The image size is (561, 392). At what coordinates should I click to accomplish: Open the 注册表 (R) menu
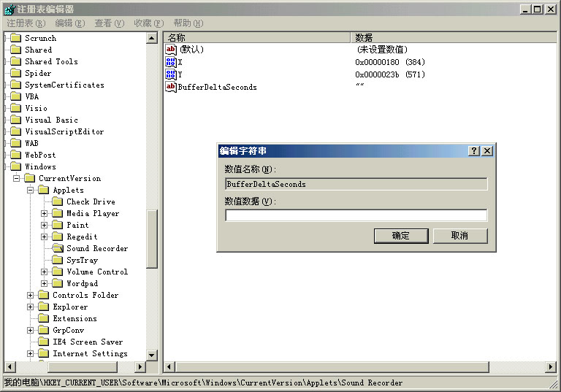coord(26,23)
